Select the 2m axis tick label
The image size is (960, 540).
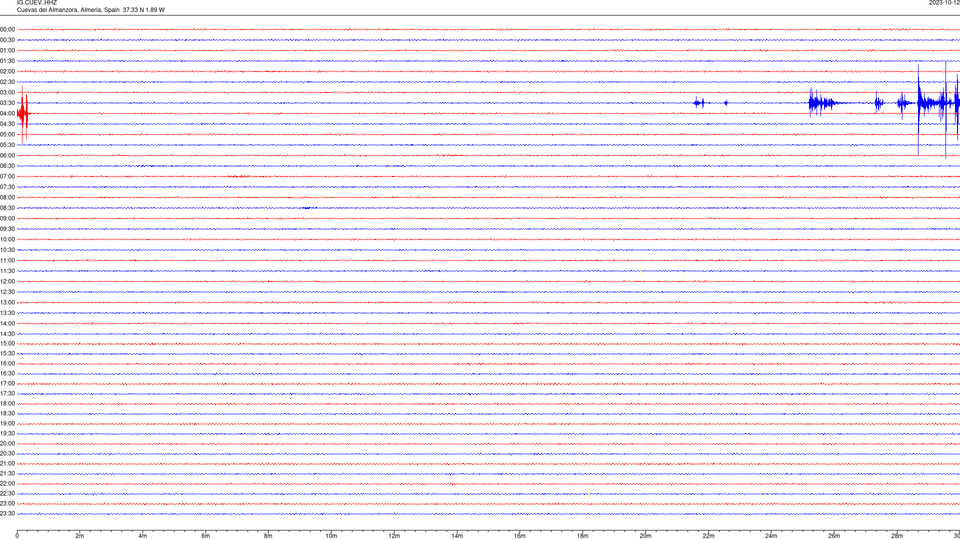(80, 536)
